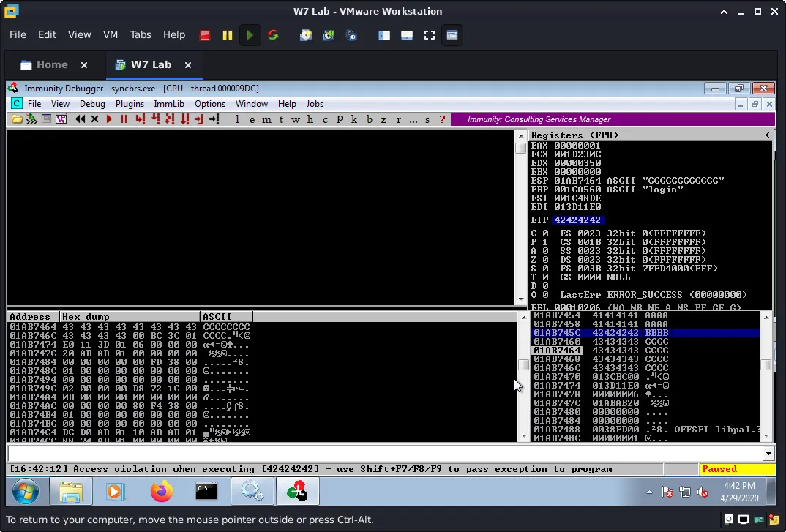The height and width of the screenshot is (532, 786).
Task: Open the log window with the 'l' button
Action: coord(237,119)
